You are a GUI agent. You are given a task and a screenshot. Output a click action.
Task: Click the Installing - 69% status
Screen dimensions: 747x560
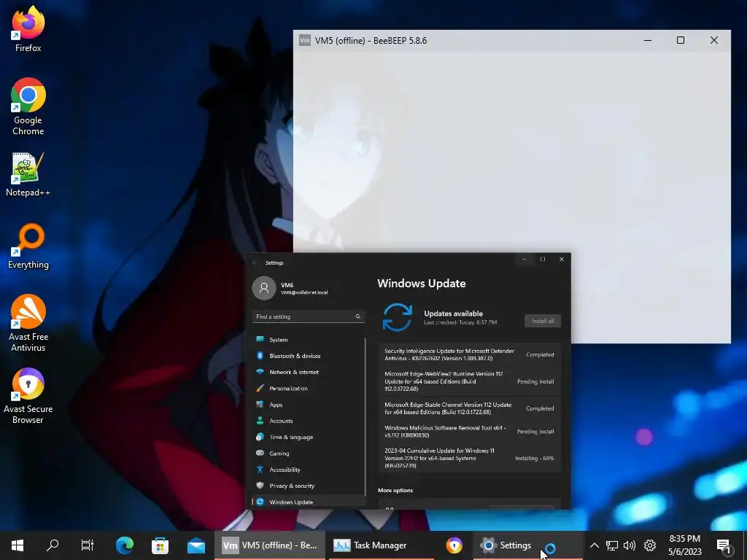[x=535, y=458]
